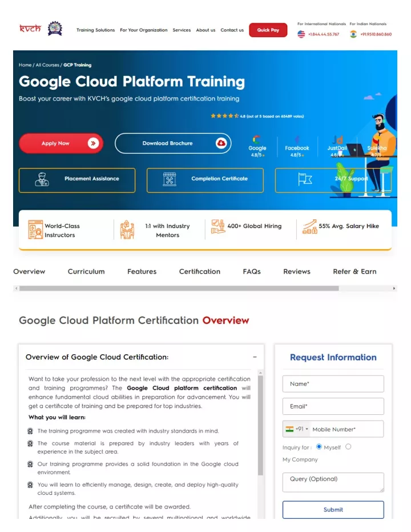The height and width of the screenshot is (532, 411).
Task: Click the Name input field
Action: click(x=333, y=384)
